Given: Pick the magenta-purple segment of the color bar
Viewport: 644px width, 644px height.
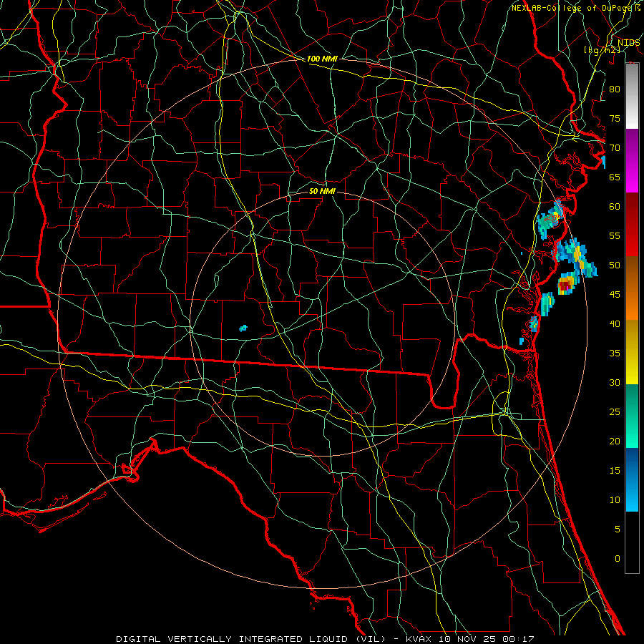Looking at the screenshot, I should tap(632, 160).
